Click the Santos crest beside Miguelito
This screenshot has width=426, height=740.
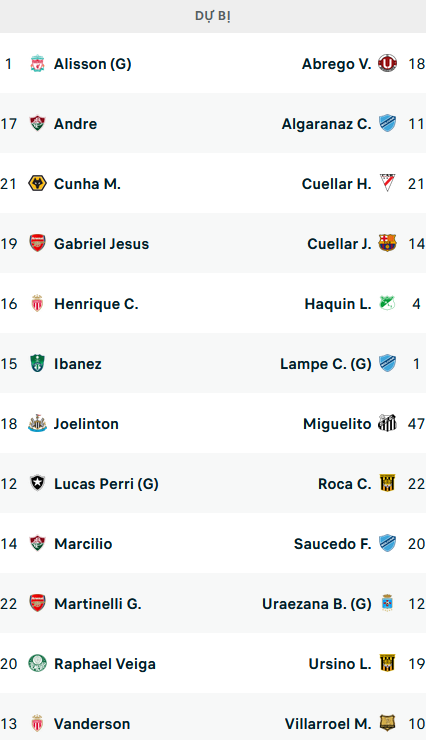[x=387, y=423]
